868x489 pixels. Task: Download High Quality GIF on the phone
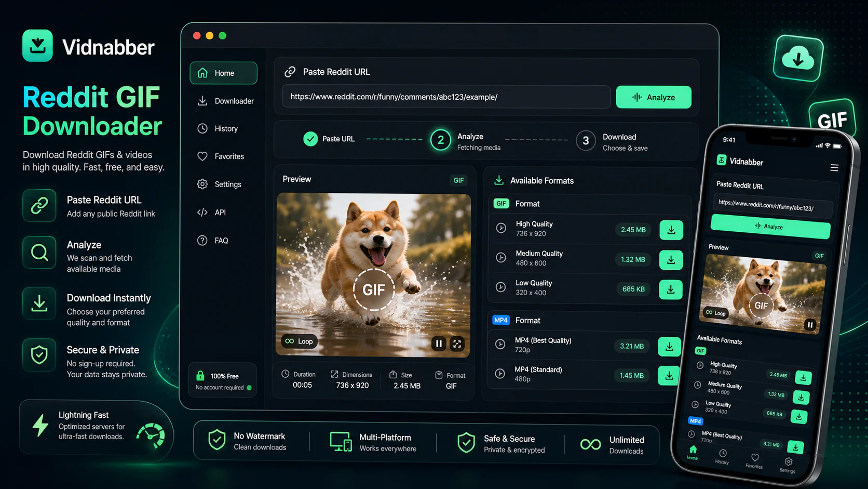point(803,378)
